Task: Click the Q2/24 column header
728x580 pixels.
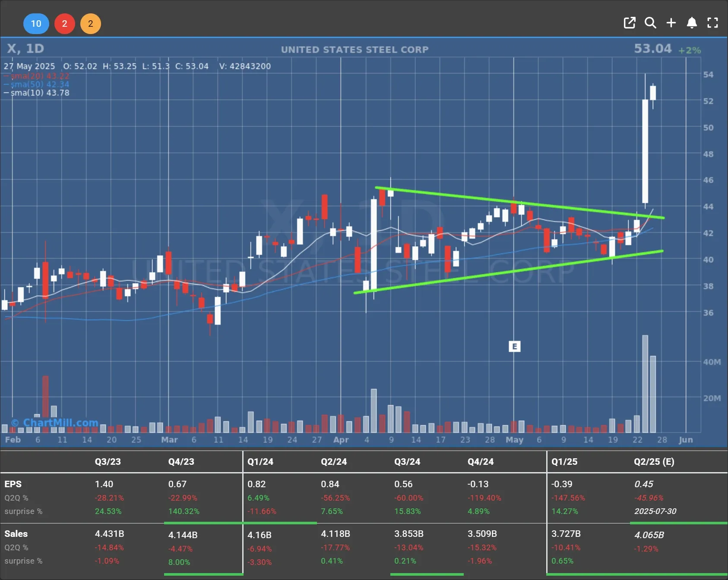Action: 334,462
